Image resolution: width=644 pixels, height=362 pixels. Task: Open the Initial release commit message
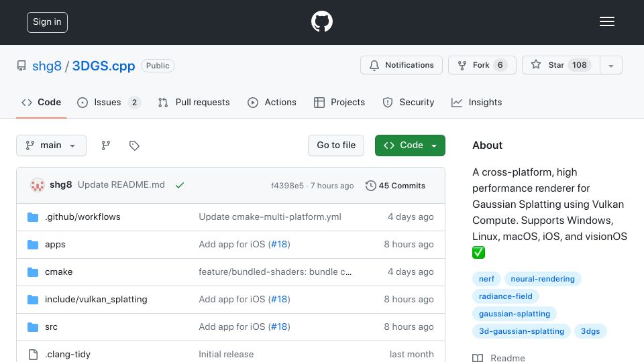226,354
